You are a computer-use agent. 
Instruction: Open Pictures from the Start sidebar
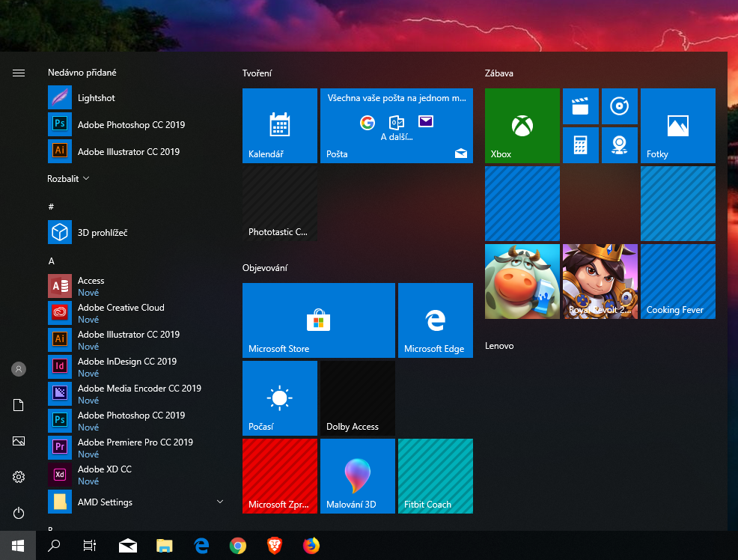click(x=19, y=441)
